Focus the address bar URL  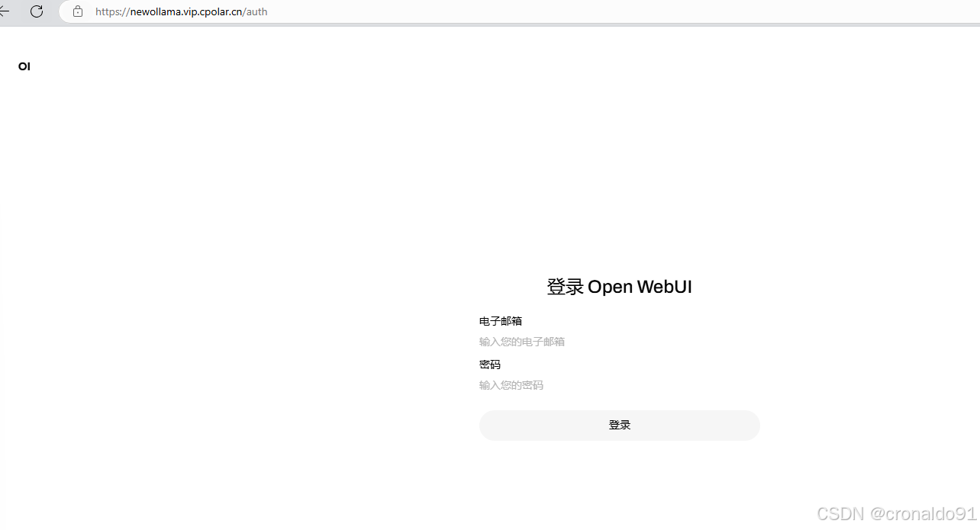point(182,11)
